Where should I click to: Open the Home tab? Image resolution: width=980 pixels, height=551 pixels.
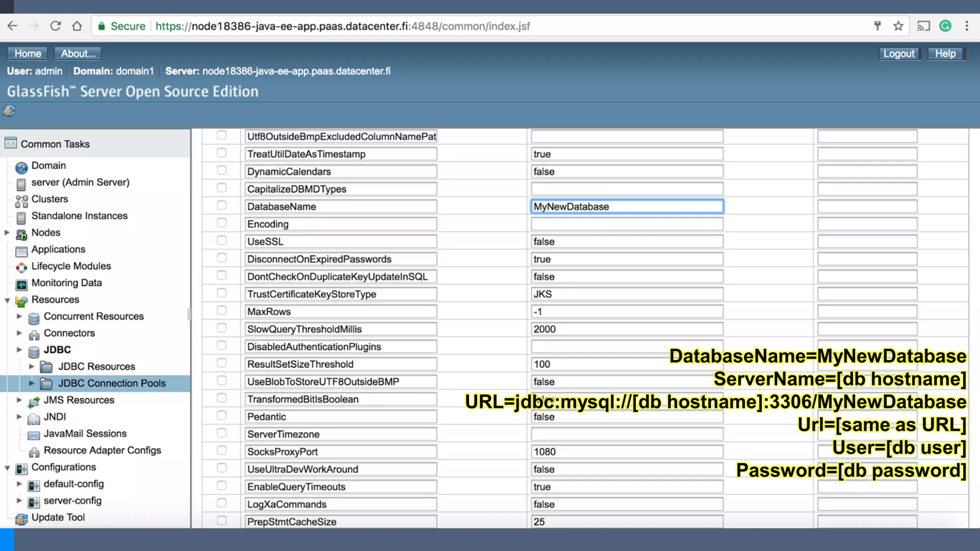point(27,54)
